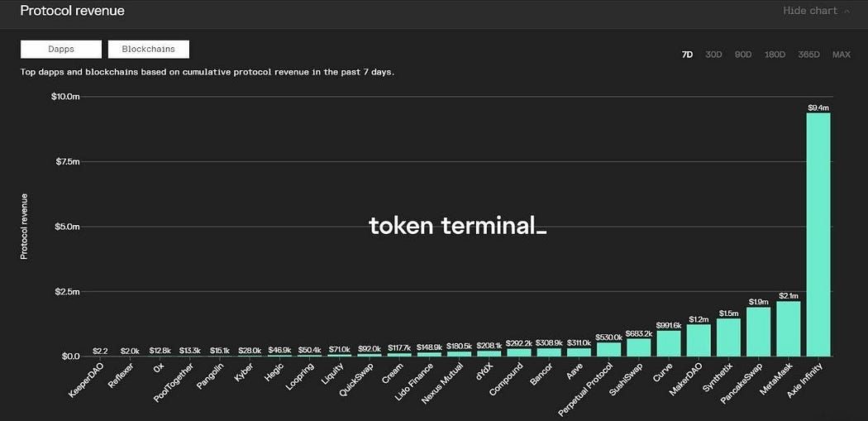The width and height of the screenshot is (868, 421).
Task: Click the Hide chart link
Action: point(810,11)
